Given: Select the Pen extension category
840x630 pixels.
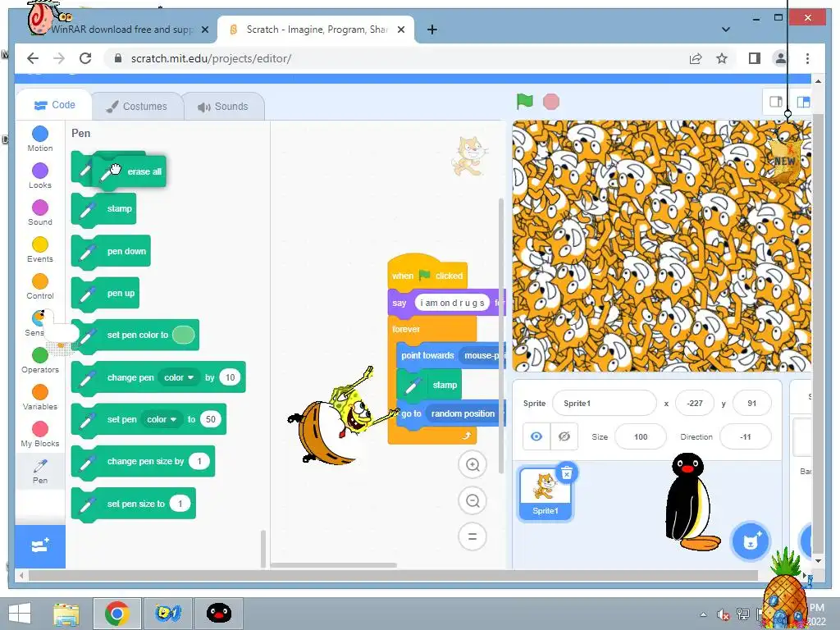Looking at the screenshot, I should tap(40, 472).
